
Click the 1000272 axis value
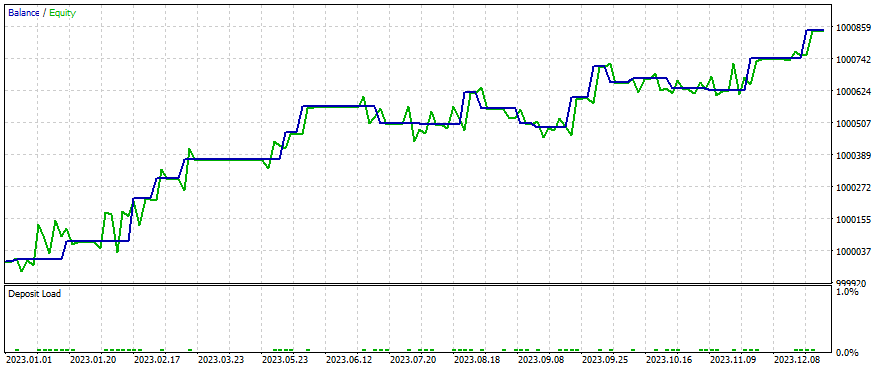tap(853, 187)
